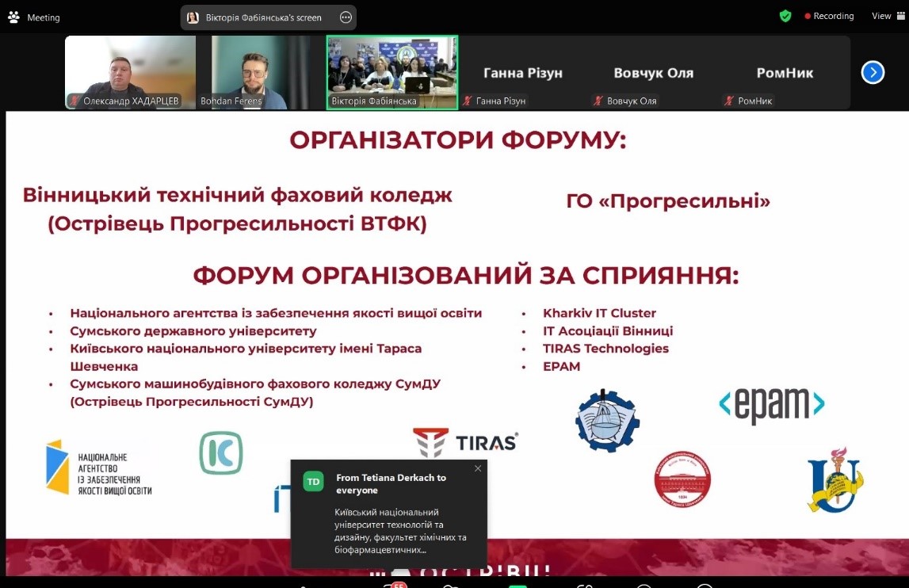This screenshot has height=588, width=909.
Task: Click the Sumy university U torch logo
Action: (835, 479)
